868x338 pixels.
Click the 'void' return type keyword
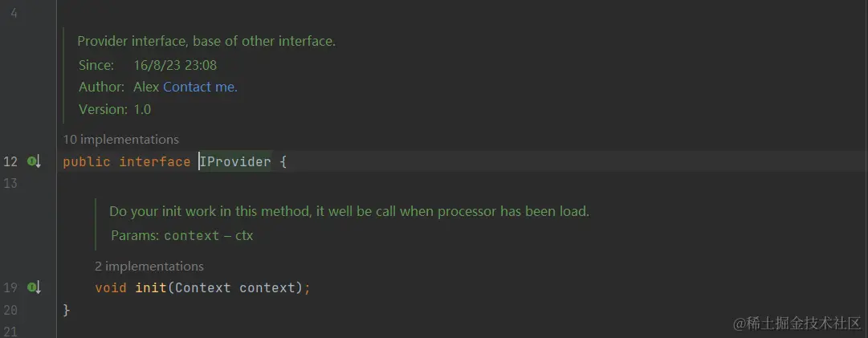tap(111, 287)
